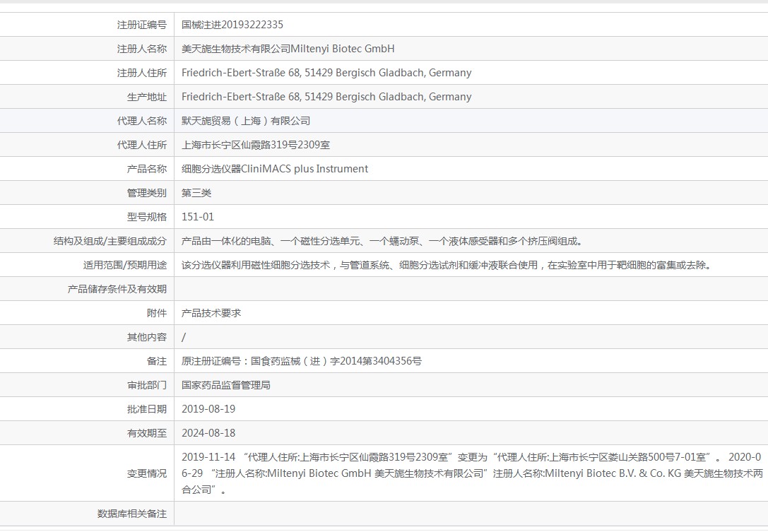The width and height of the screenshot is (768, 532).
Task: Click the 生产地址 address value
Action: (x=326, y=97)
